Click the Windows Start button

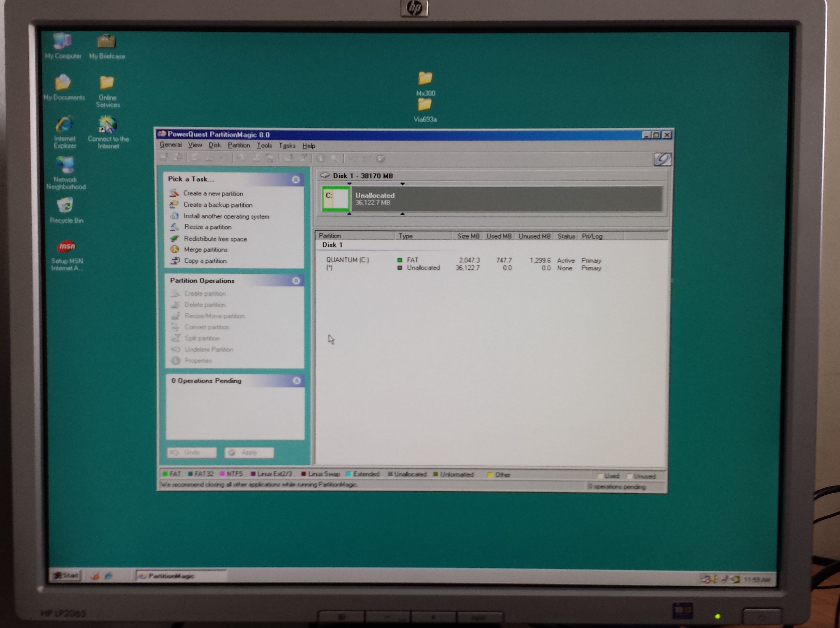click(66, 576)
